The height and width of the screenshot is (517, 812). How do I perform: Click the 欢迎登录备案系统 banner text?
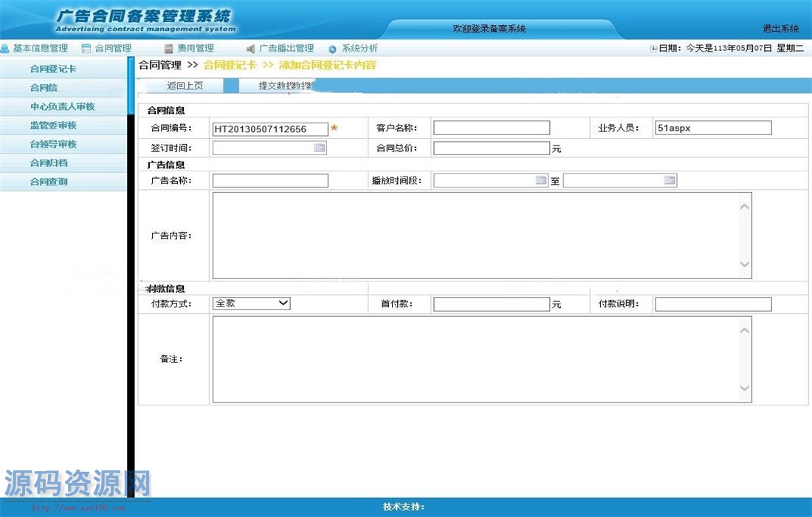click(x=489, y=29)
